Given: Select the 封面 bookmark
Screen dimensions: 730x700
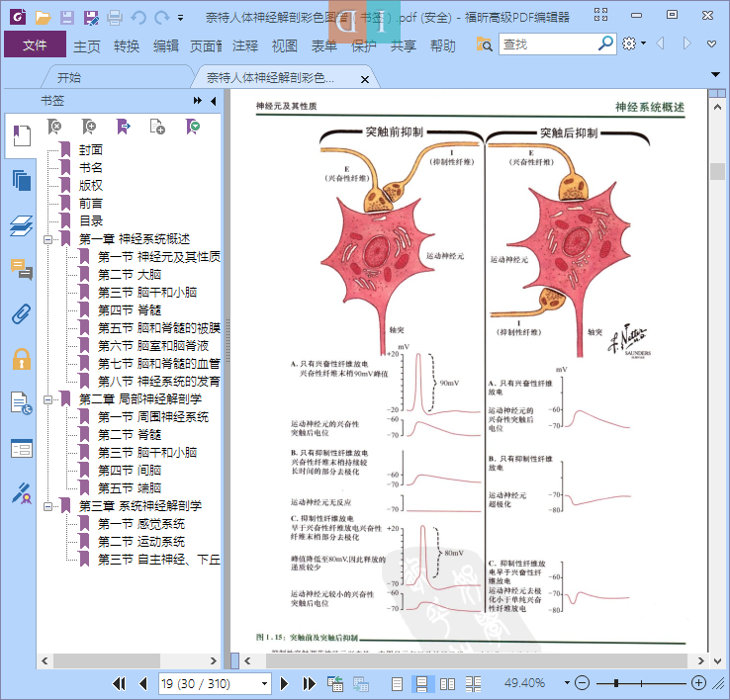Looking at the screenshot, I should [x=90, y=150].
